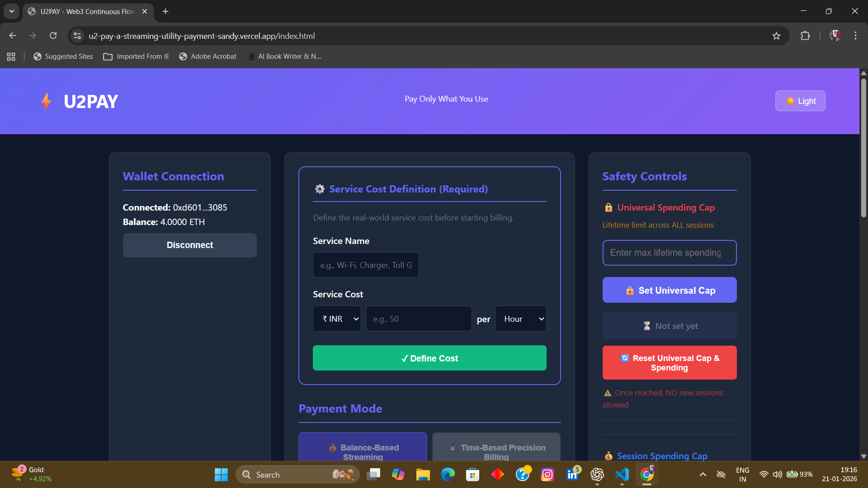
Task: Open Instagram from the taskbar
Action: pyautogui.click(x=547, y=474)
